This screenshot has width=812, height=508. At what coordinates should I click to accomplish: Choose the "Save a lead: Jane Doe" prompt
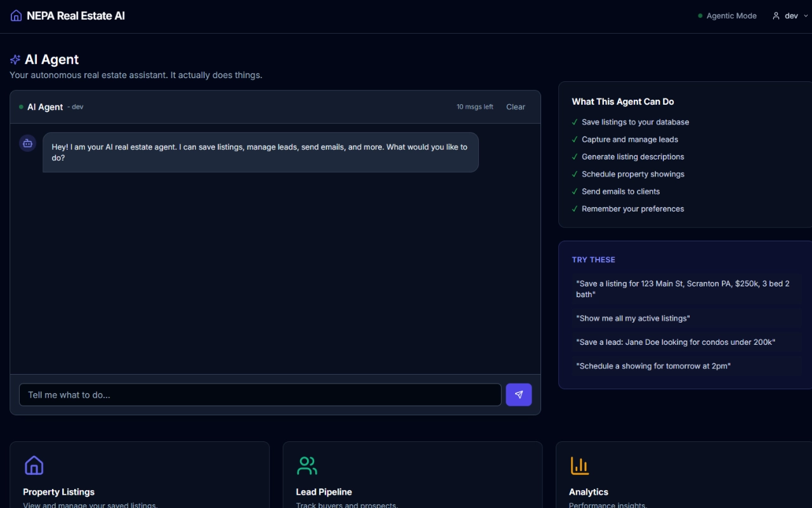tap(675, 342)
